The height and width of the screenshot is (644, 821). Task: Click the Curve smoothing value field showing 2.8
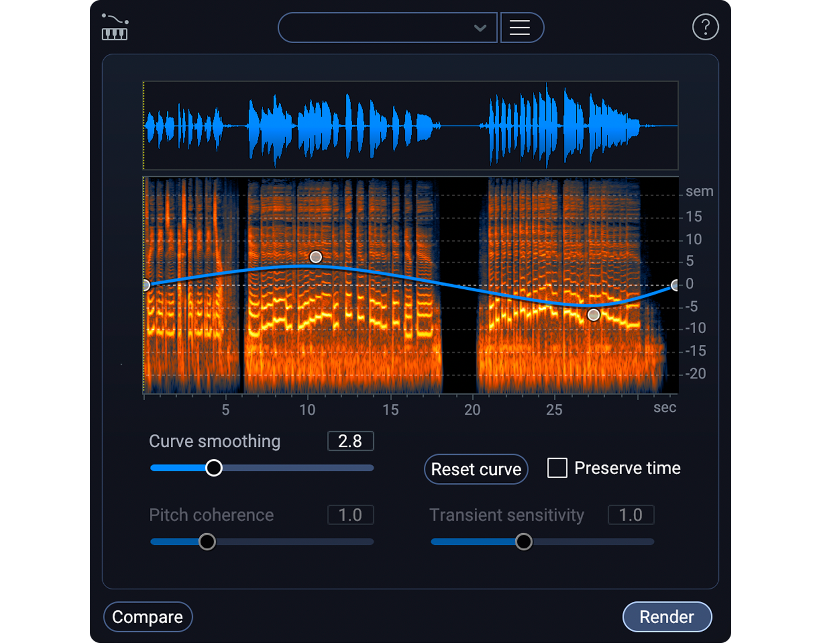(x=350, y=441)
